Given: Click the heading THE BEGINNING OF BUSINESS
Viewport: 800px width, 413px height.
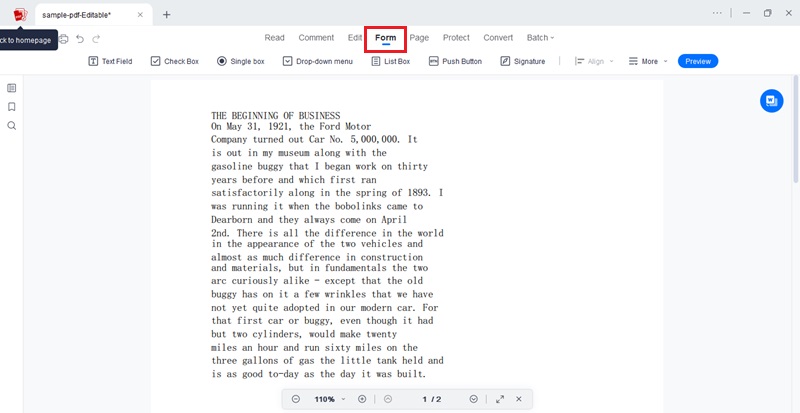Looking at the screenshot, I should tap(276, 116).
